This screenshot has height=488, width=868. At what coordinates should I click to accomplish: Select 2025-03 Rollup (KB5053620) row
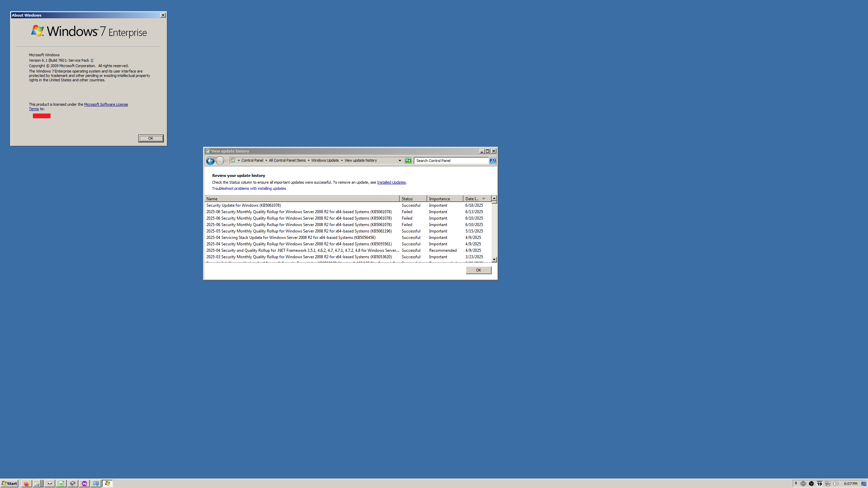tap(348, 257)
